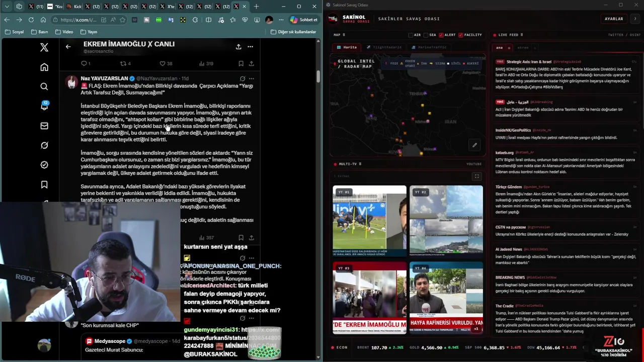Switch to the MarineTraffic tab
Viewport: 644px width, 362px height.
click(429, 47)
